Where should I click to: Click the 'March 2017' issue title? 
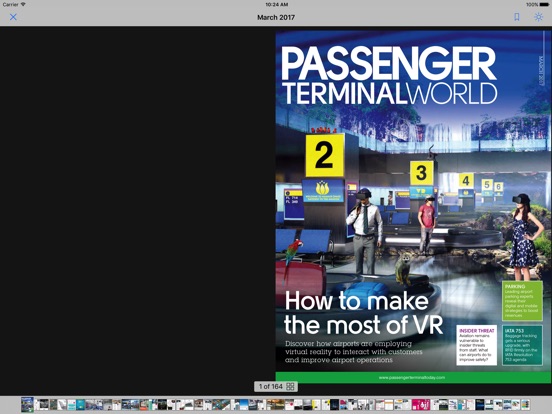[x=276, y=17]
